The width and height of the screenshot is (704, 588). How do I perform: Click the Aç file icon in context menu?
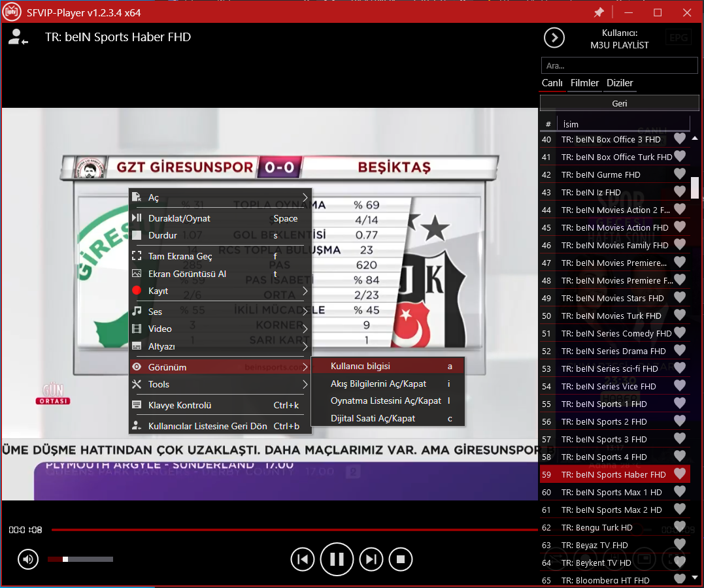point(137,197)
